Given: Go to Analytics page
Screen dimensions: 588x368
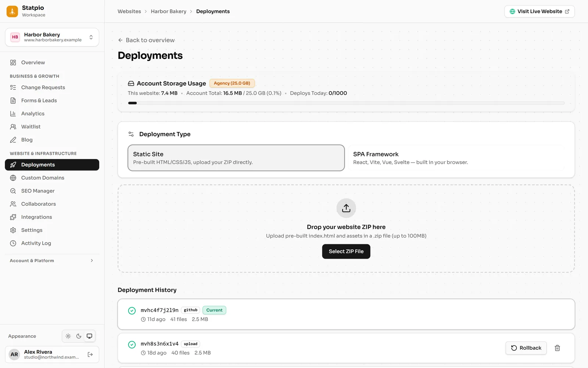Looking at the screenshot, I should [52, 114].
